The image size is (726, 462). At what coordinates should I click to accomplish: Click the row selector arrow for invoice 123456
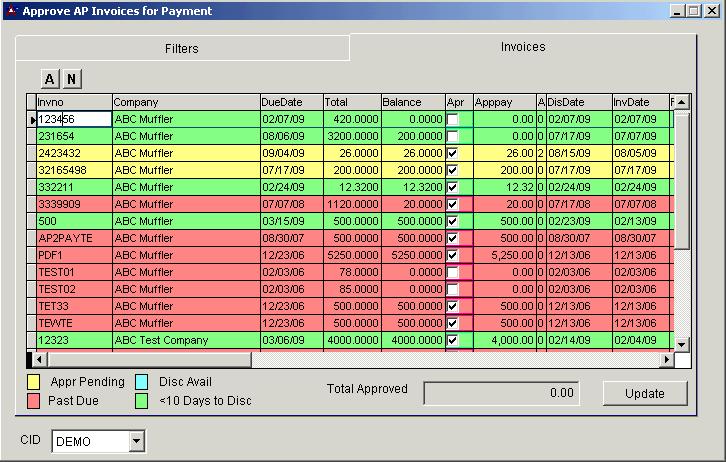32,119
